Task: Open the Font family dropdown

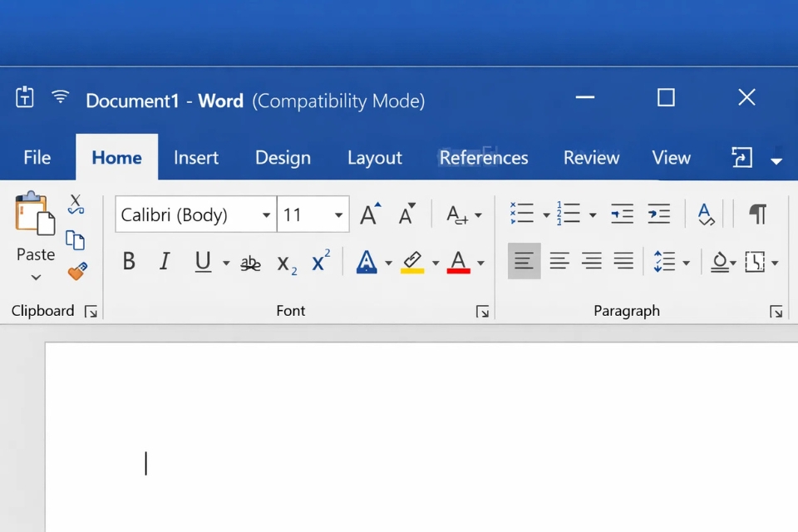Action: click(x=265, y=214)
